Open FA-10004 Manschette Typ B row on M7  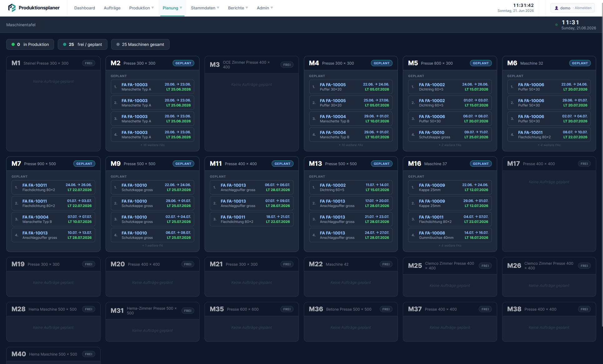tap(53, 219)
